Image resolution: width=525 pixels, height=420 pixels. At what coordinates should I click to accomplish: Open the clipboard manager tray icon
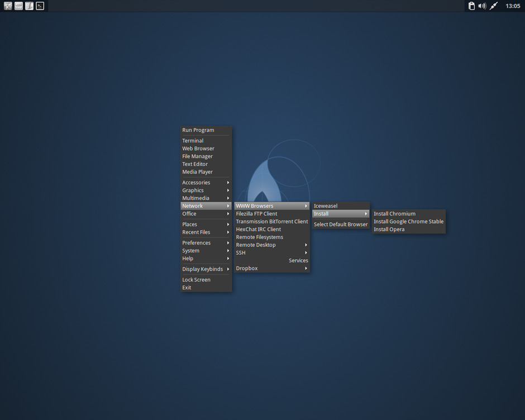[x=471, y=6]
